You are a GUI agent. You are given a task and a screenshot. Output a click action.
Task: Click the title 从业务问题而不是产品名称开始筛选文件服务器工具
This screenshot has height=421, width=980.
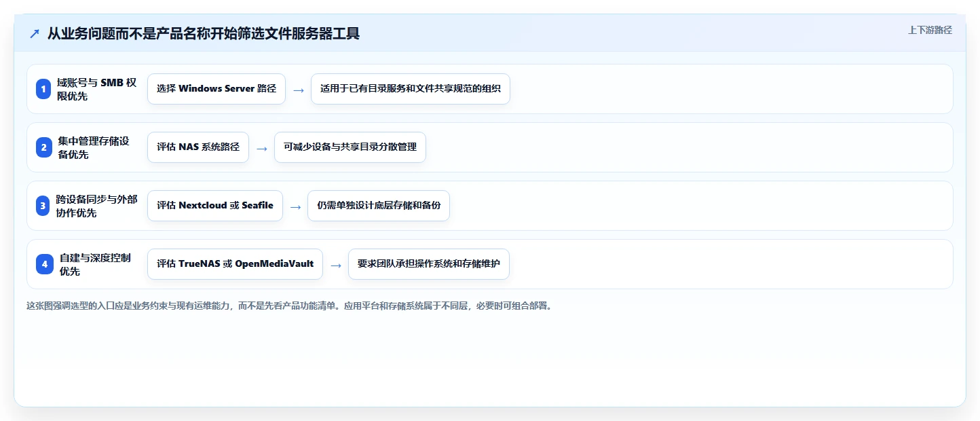point(203,33)
